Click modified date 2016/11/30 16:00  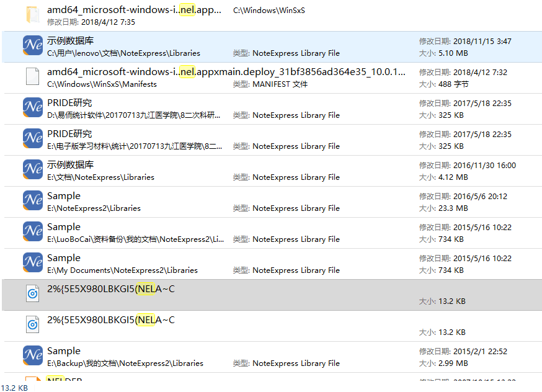pos(484,166)
